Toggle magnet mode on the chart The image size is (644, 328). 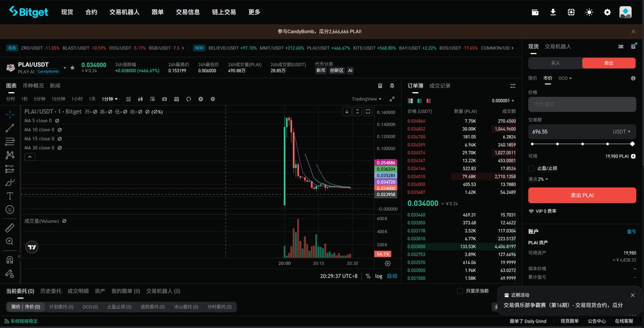click(x=10, y=260)
